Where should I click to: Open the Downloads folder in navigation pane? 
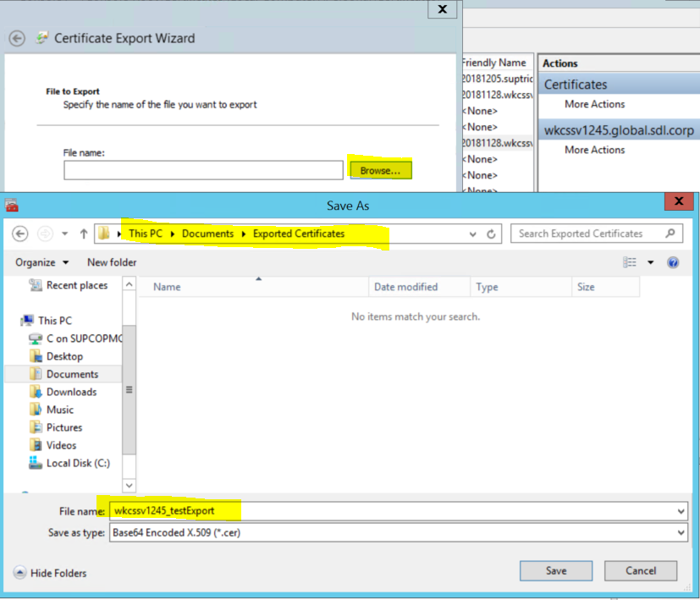click(71, 392)
